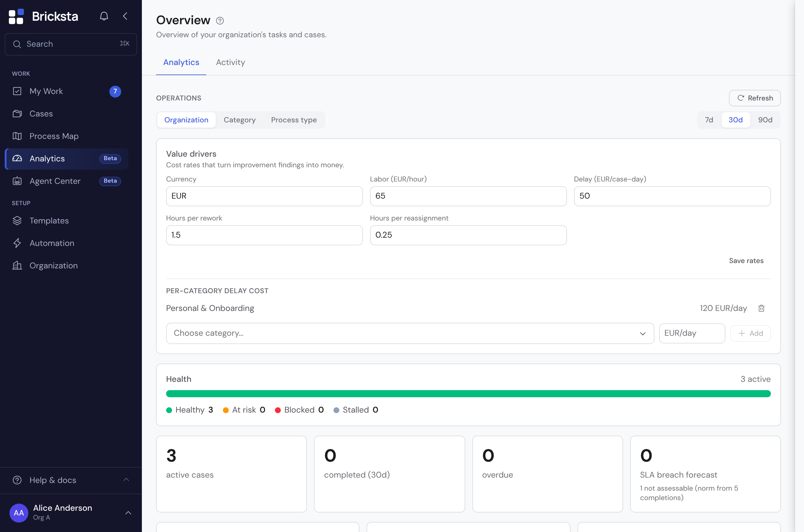
Task: Click the AA user avatar
Action: click(x=19, y=513)
